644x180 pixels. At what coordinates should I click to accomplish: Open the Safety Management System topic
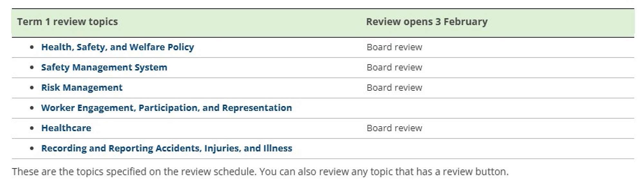(x=104, y=67)
